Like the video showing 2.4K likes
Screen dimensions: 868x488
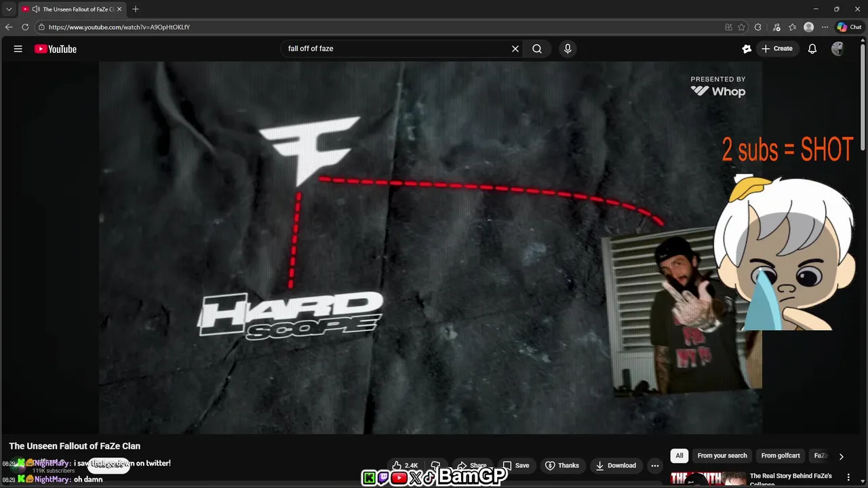(x=406, y=466)
